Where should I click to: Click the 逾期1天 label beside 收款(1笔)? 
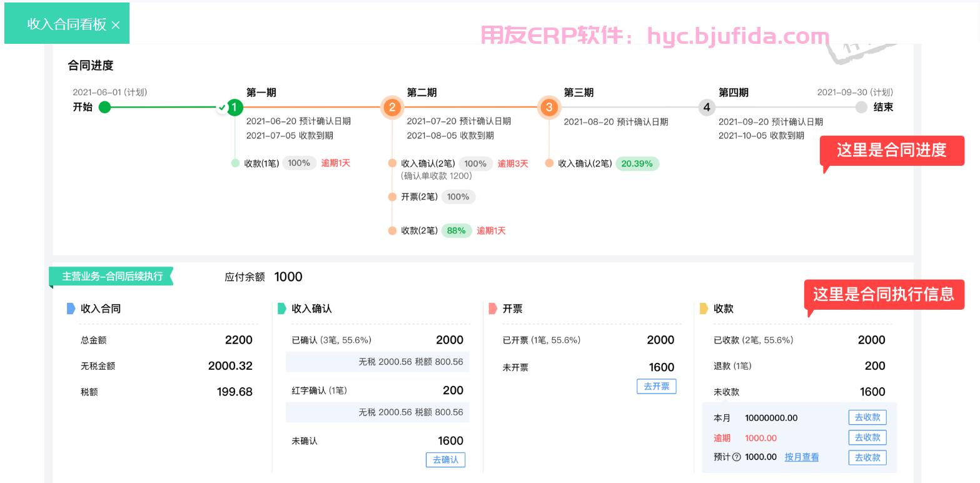pyautogui.click(x=336, y=163)
